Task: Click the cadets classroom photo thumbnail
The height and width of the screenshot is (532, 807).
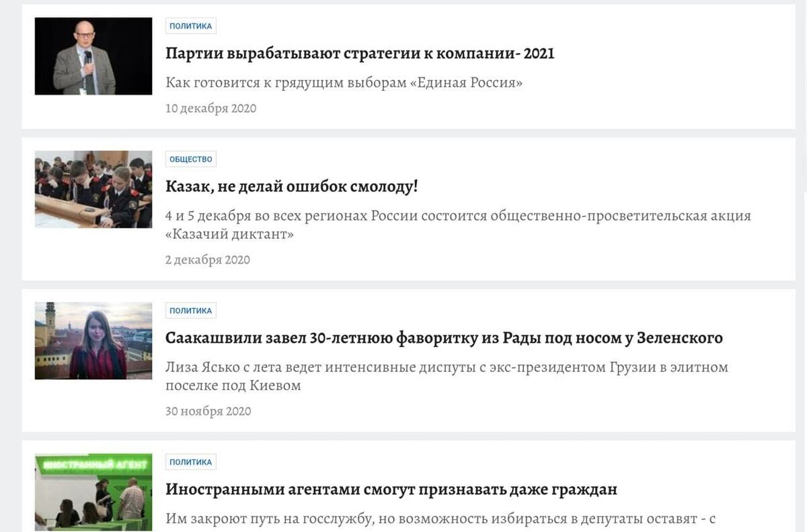Action: (x=93, y=189)
